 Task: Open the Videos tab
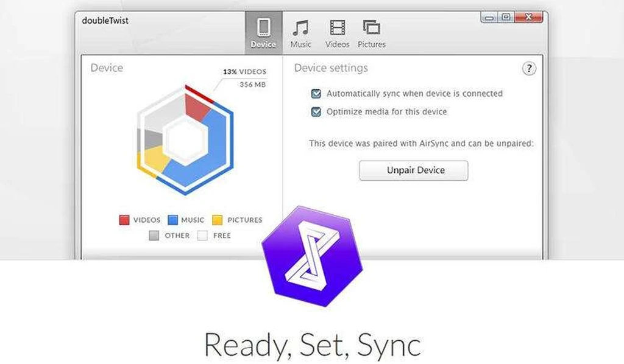[x=337, y=33]
